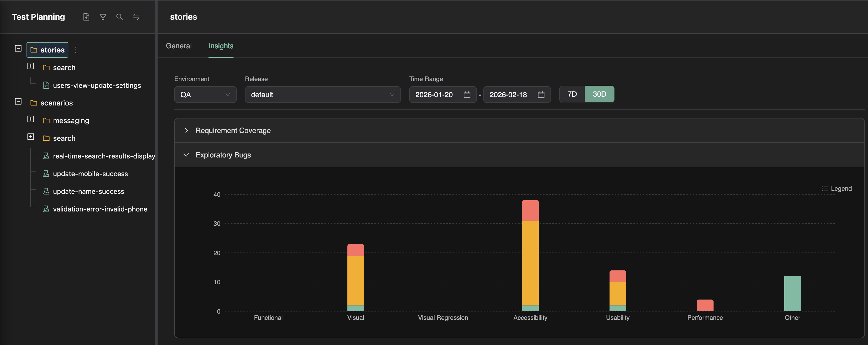The image size is (868, 345).
Task: Collapse the stories tree node
Action: point(18,49)
